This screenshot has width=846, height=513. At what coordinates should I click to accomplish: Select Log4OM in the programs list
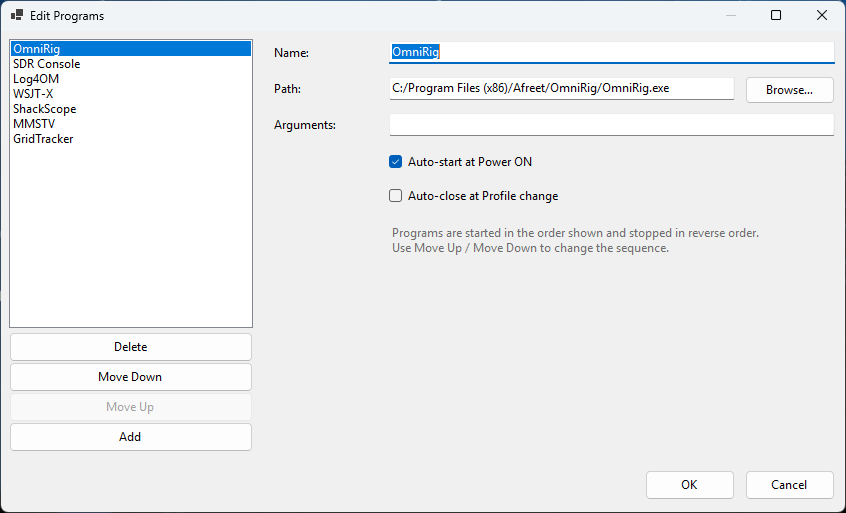click(x=131, y=79)
